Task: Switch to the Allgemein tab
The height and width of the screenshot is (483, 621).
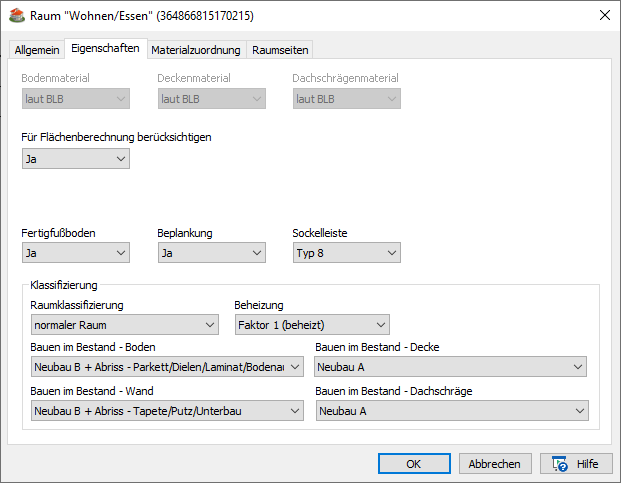Action: (x=37, y=49)
